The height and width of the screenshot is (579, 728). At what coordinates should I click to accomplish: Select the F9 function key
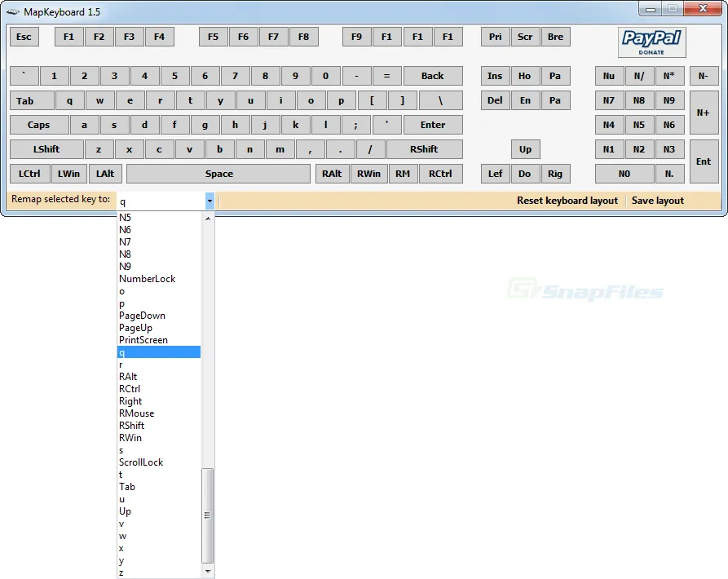(356, 37)
